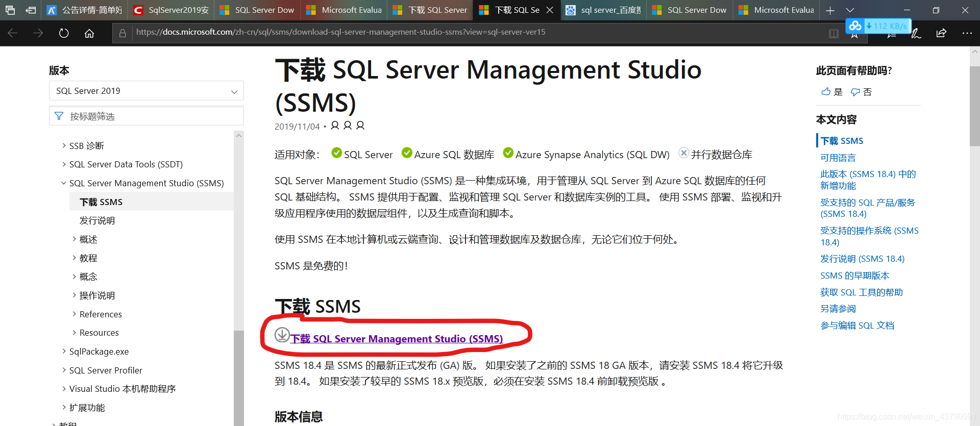Click the thumbs-up 是 feedback icon
Viewport: 980px width, 426px height.
[x=826, y=92]
